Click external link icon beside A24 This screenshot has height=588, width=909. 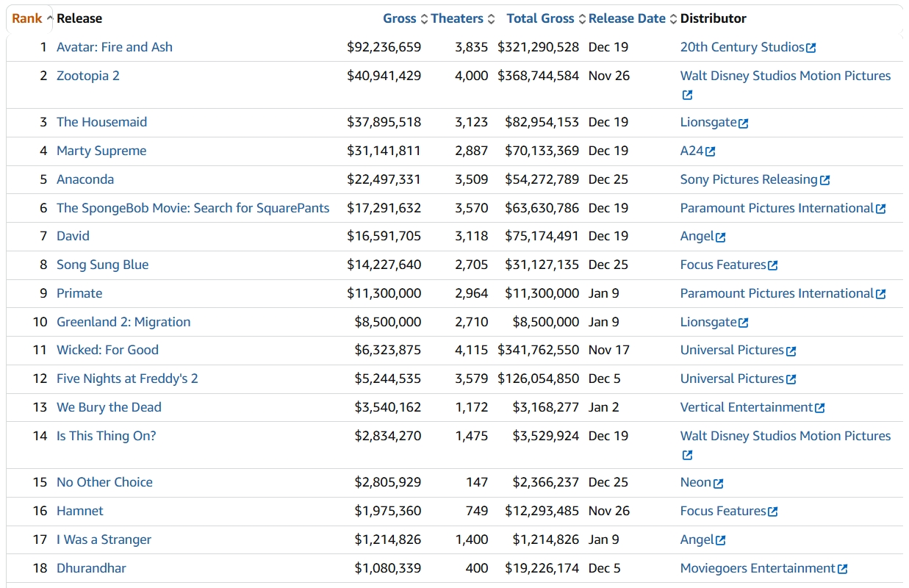point(710,151)
